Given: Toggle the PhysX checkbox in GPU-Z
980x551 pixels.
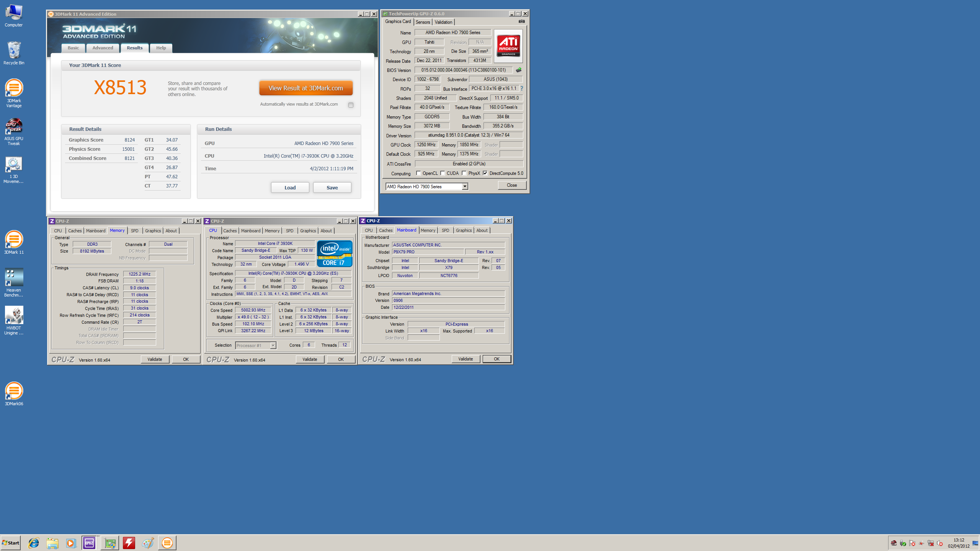Looking at the screenshot, I should coord(464,173).
